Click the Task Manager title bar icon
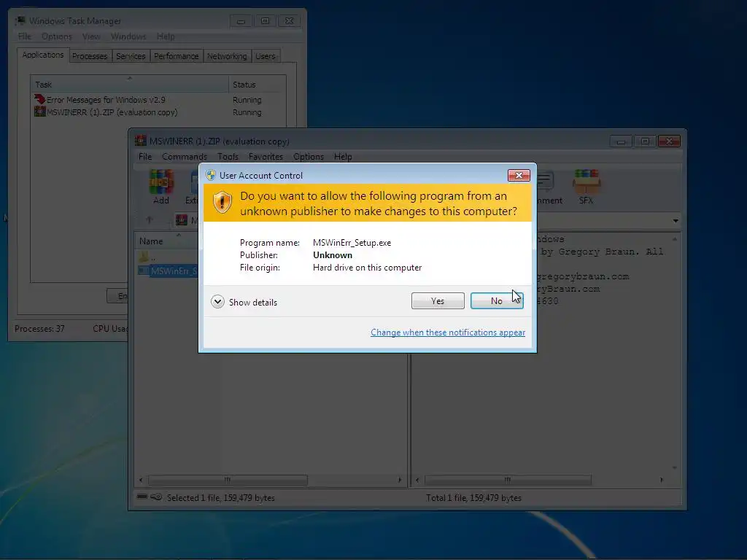Viewport: 747px width, 560px height. coord(20,20)
